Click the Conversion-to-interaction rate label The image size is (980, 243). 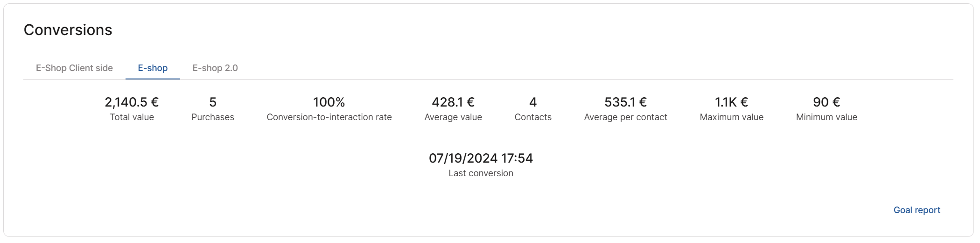329,117
